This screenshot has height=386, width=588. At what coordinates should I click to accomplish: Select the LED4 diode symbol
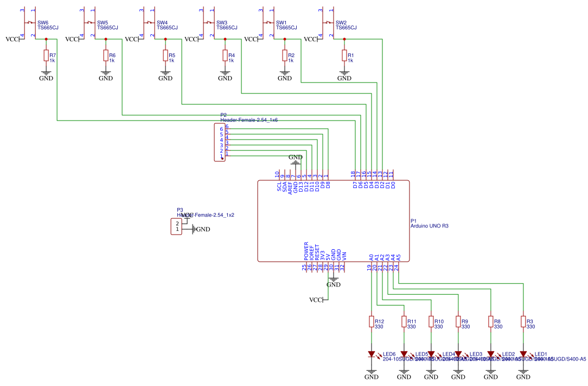coord(431,354)
